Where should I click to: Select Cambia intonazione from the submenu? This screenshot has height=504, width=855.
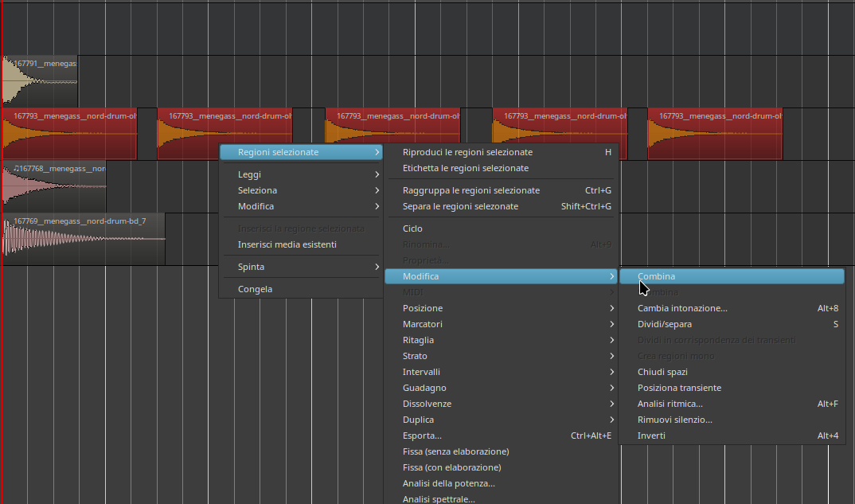[682, 308]
